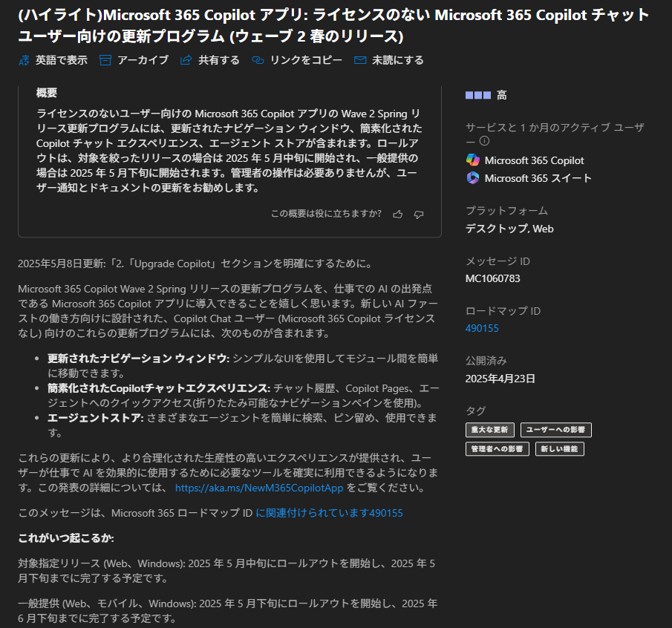Click the ユーザーへの影響 tag
This screenshot has width=672, height=628.
coord(556,430)
